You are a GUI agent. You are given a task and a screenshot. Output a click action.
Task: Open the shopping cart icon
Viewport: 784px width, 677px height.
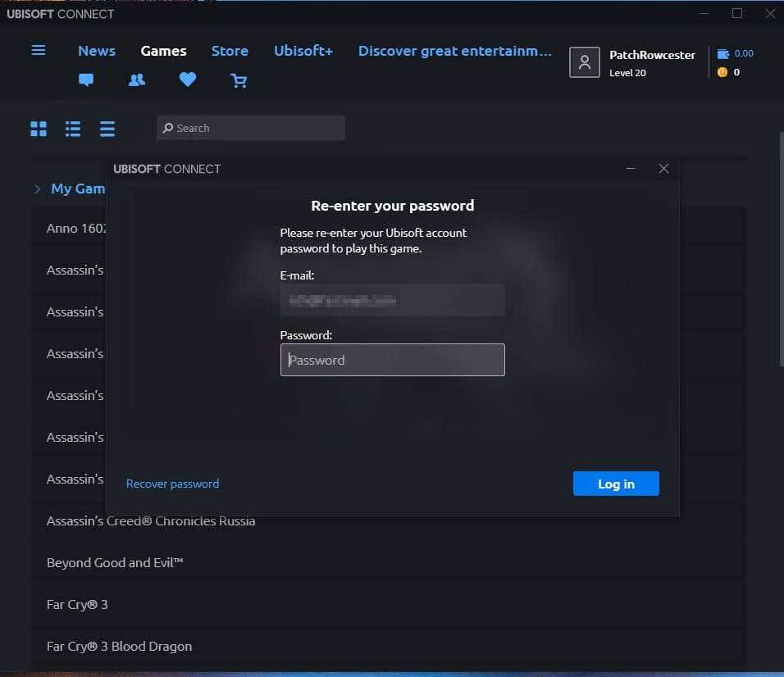[x=239, y=80]
